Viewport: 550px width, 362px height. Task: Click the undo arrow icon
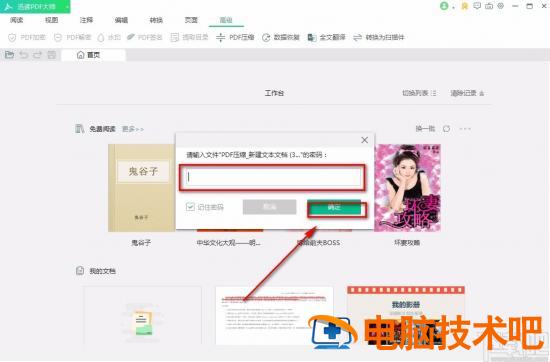click(x=24, y=55)
